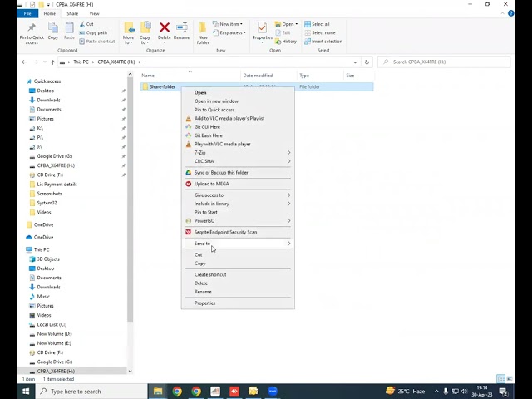532x399 pixels.
Task: Select Git GUI Here
Action: coord(238,126)
